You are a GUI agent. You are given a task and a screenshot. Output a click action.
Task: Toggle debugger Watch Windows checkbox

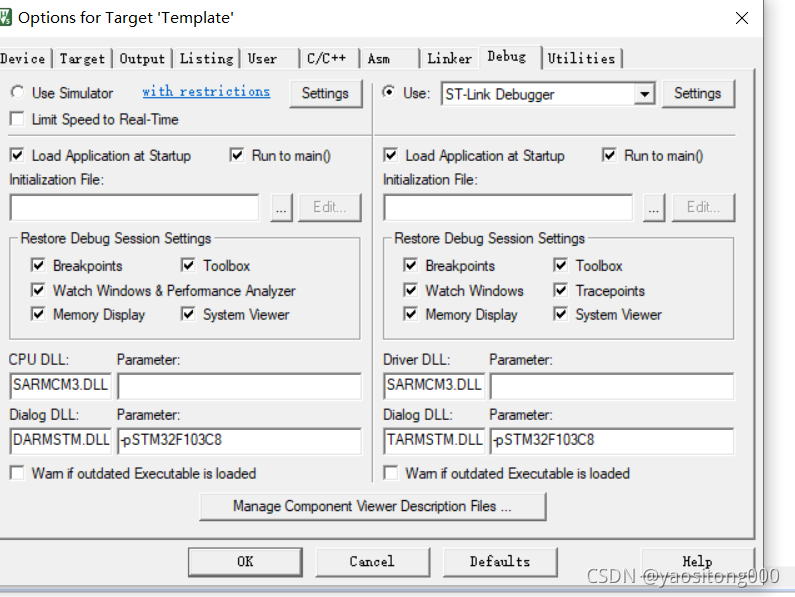(x=411, y=290)
